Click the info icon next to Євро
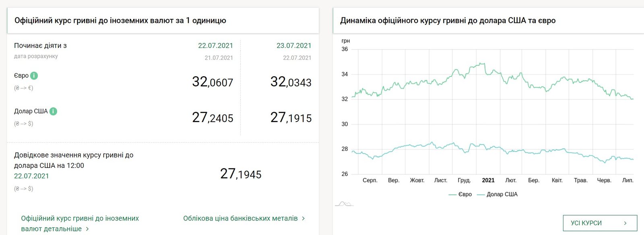 [x=34, y=76]
